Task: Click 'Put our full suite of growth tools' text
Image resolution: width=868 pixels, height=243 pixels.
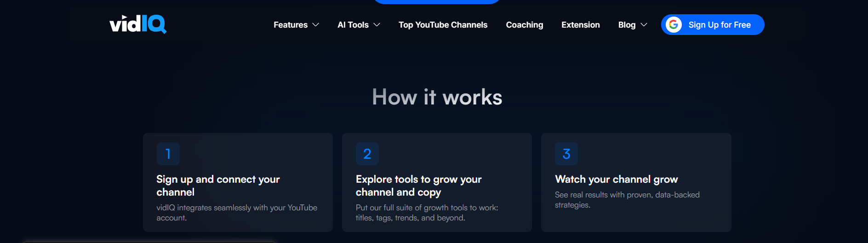Action: 427,213
